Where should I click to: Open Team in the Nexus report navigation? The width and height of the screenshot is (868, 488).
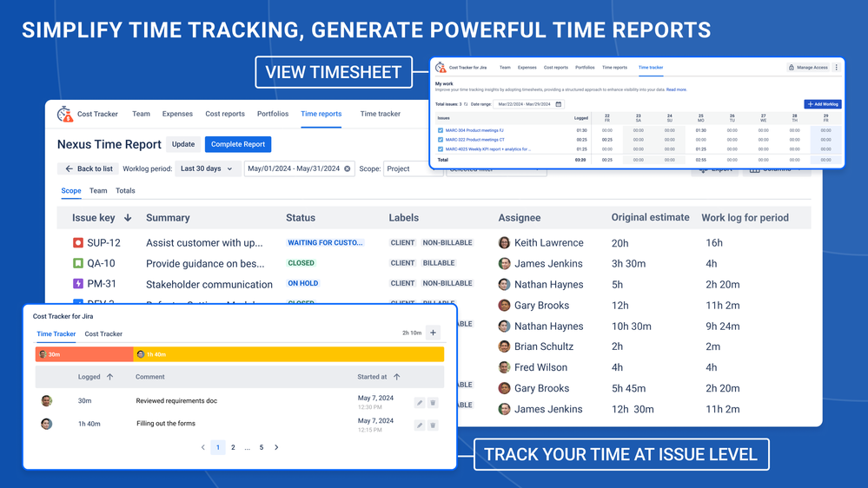[x=141, y=114]
